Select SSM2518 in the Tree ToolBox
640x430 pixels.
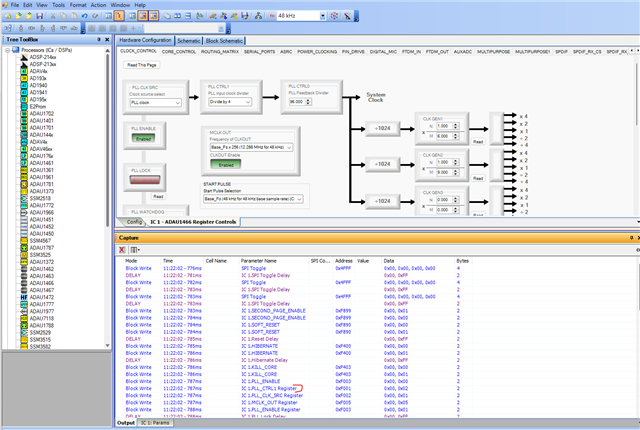pos(40,198)
